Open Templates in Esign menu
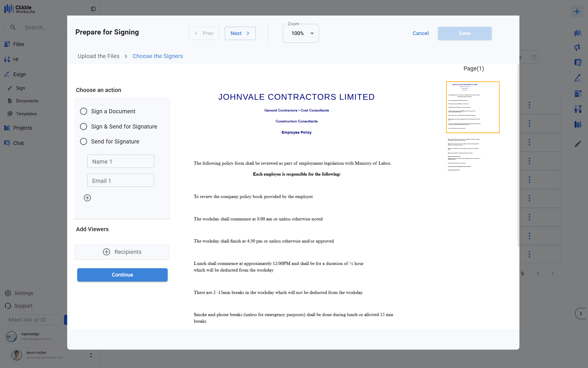The height and width of the screenshot is (368, 588). pos(26,114)
